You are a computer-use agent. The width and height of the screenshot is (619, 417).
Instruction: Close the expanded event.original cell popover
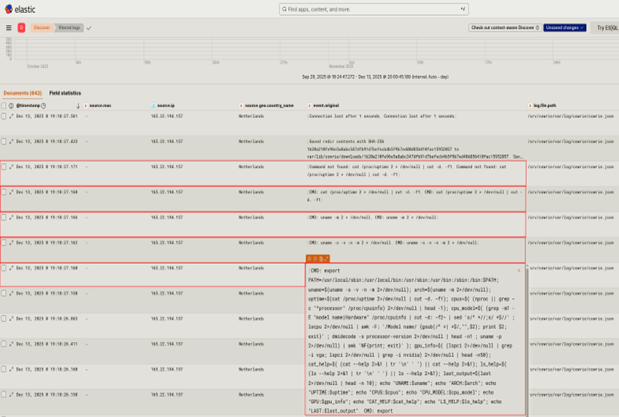tap(518, 271)
